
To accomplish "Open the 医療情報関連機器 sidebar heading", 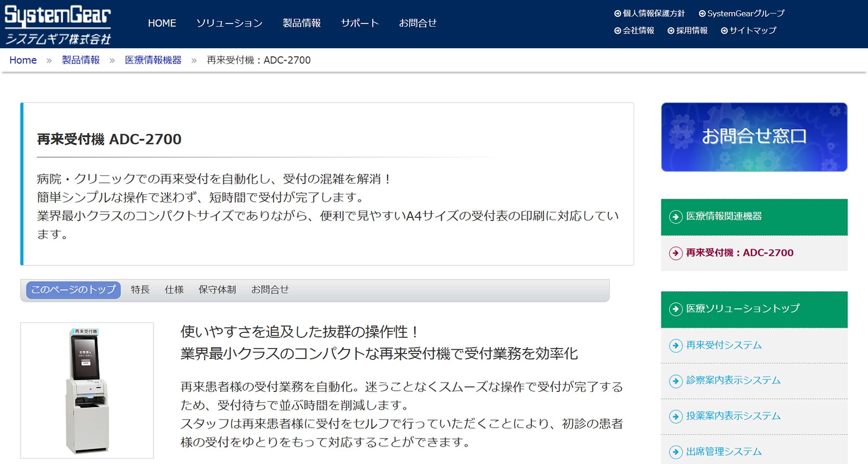I will click(x=754, y=217).
